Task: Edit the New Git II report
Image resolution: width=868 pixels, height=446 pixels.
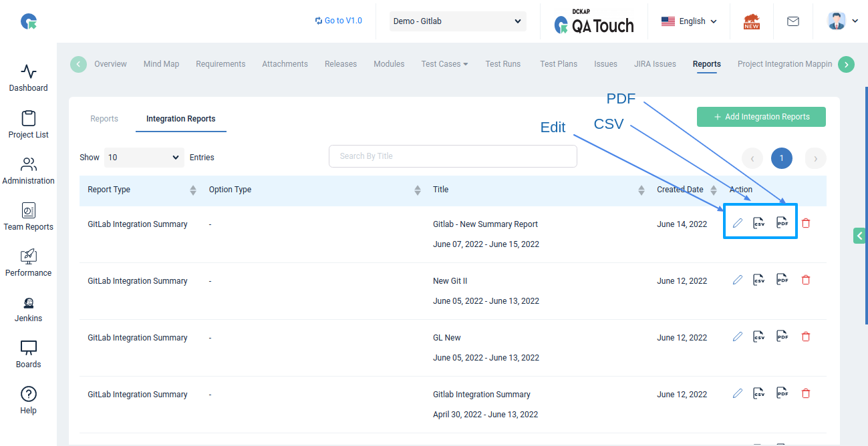Action: pyautogui.click(x=738, y=280)
